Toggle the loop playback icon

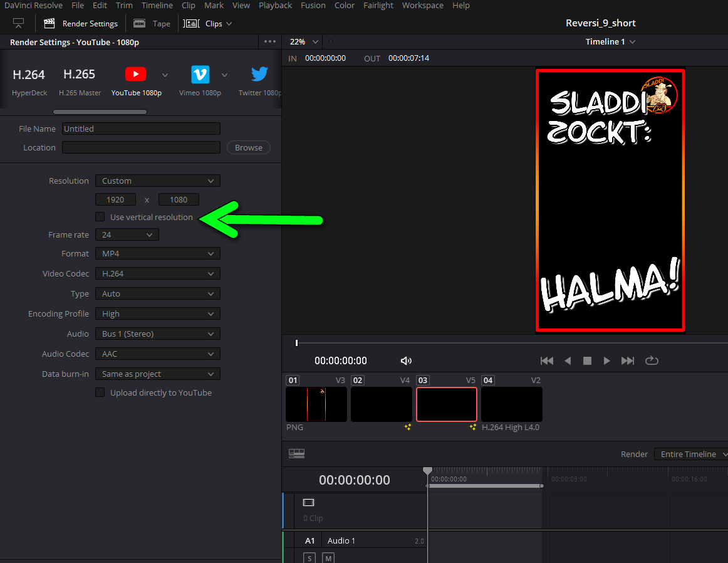coord(652,360)
